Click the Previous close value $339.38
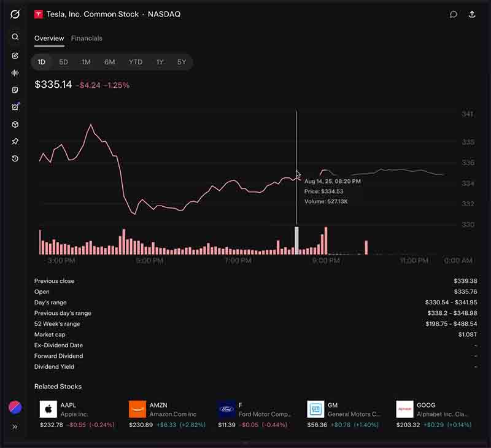 click(465, 281)
